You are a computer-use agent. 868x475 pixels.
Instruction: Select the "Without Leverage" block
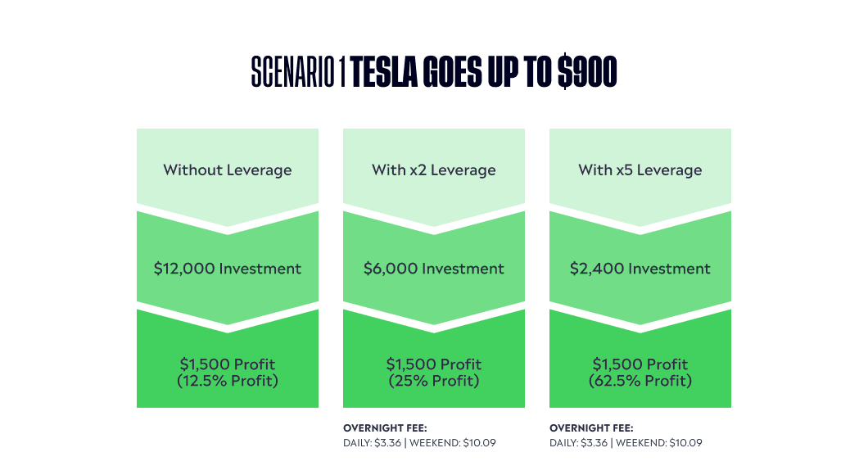tap(228, 170)
